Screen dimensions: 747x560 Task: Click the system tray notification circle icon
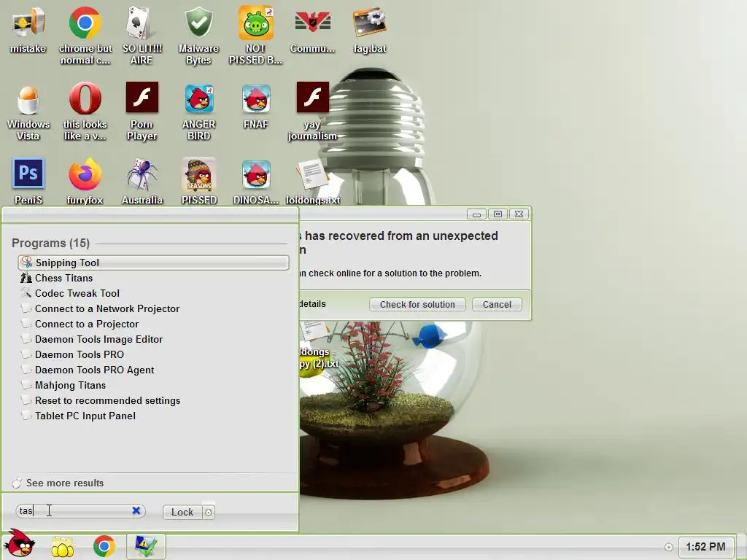pos(668,547)
